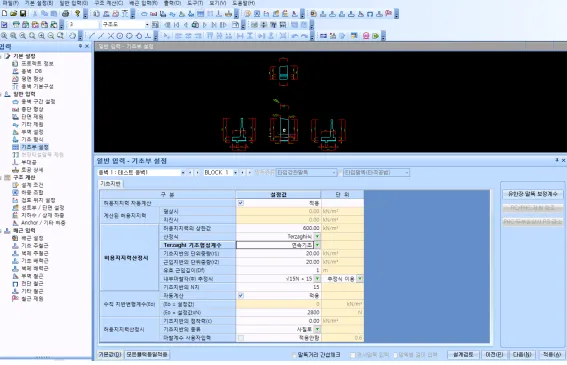Click the 설계검토 button
Viewport: 567px width, 365px height.
[463, 355]
